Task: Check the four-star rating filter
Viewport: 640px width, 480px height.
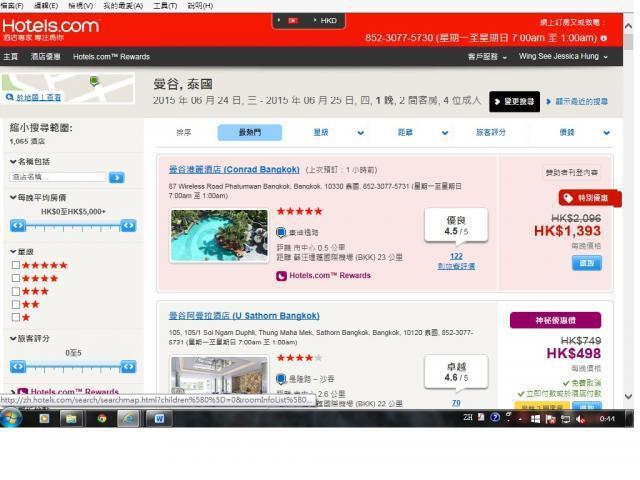Action: click(x=16, y=278)
